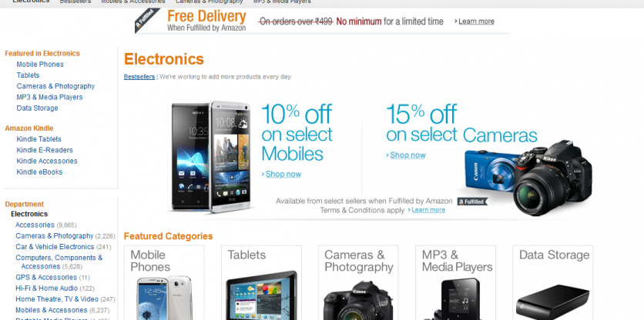Select Kindle E-Readers in the sidebar
Screen dimensions: 644x320
[45, 150]
